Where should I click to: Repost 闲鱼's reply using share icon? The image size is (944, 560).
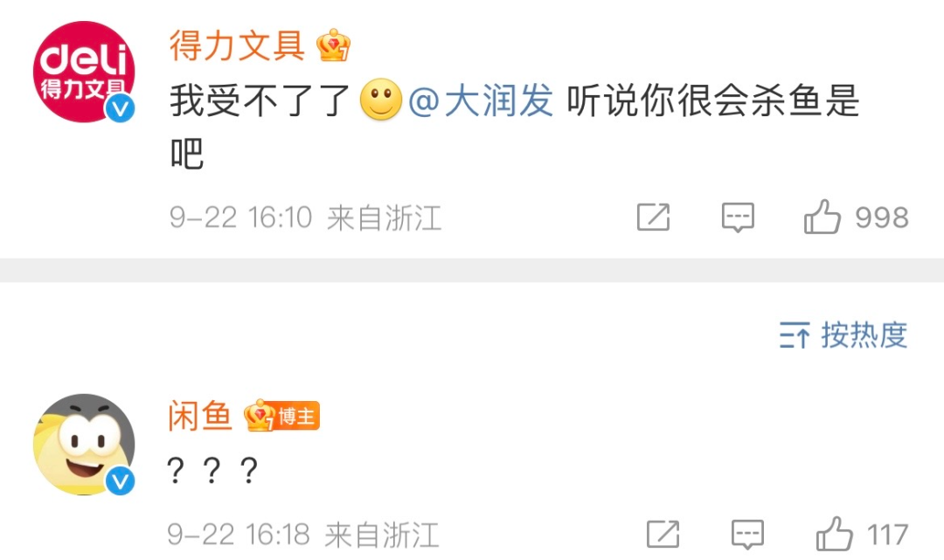coord(663,534)
